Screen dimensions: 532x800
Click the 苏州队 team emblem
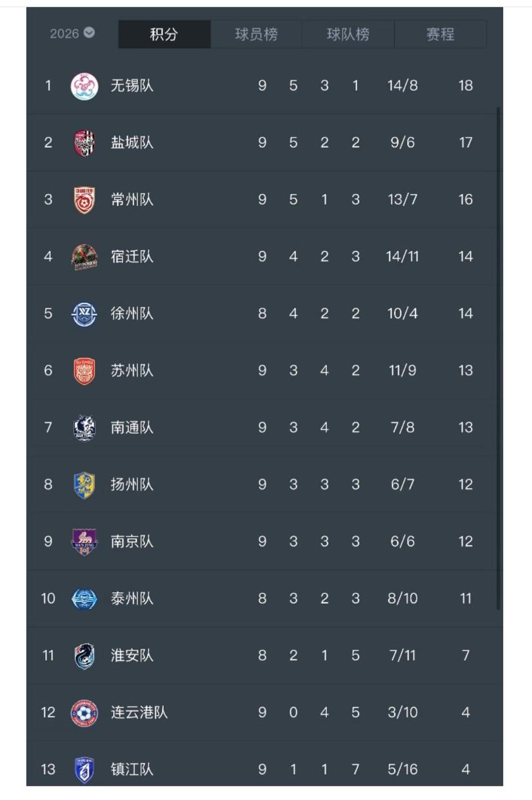pos(84,371)
